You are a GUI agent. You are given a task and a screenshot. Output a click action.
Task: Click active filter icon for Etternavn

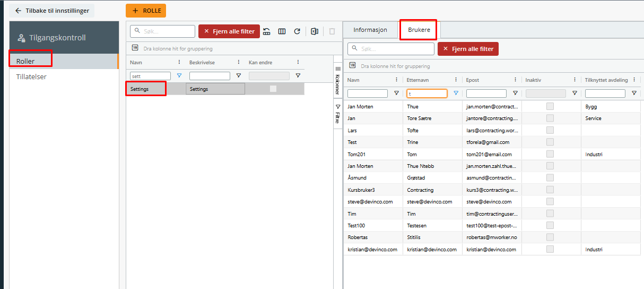click(456, 93)
